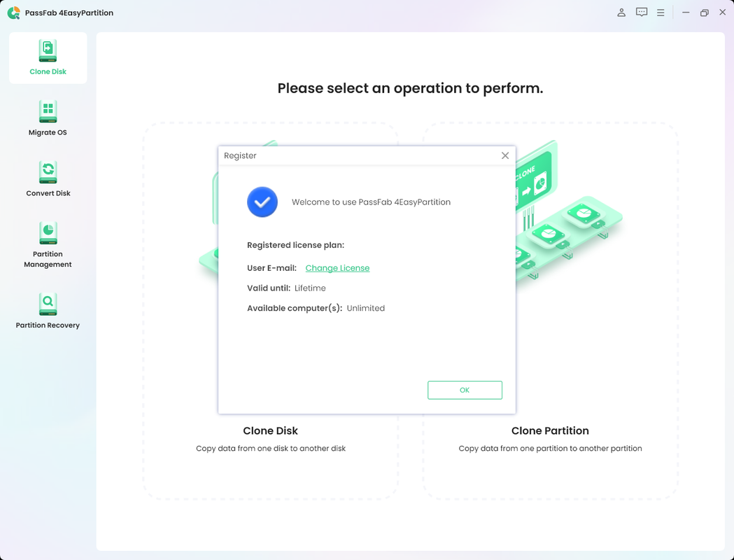
Task: Close the PassFab application window
Action: (x=722, y=13)
